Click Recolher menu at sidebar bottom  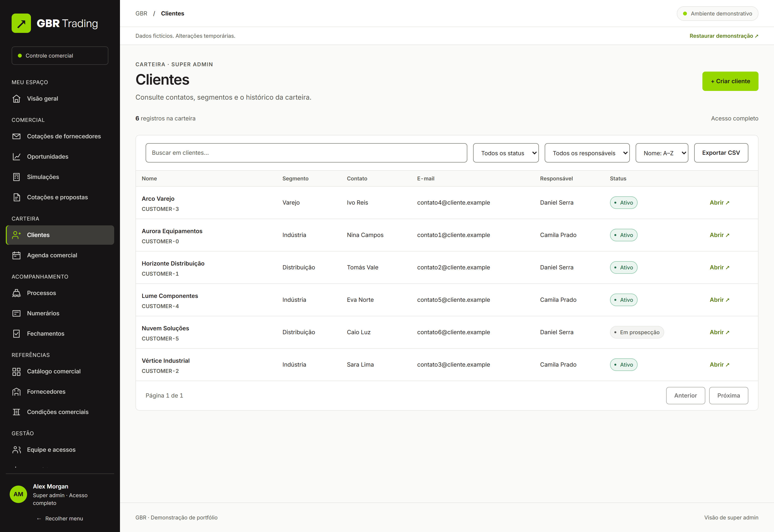[60, 519]
